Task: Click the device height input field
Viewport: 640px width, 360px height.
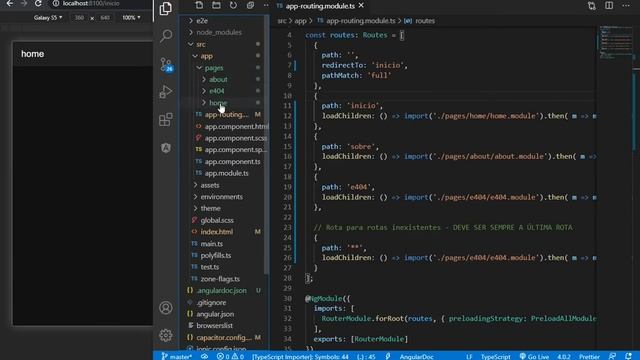Action: tap(105, 18)
